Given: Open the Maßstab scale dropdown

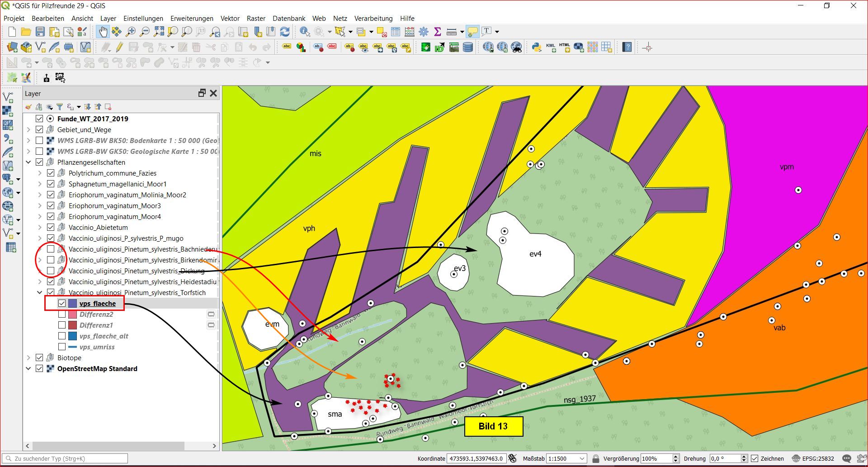Looking at the screenshot, I should click(x=582, y=458).
